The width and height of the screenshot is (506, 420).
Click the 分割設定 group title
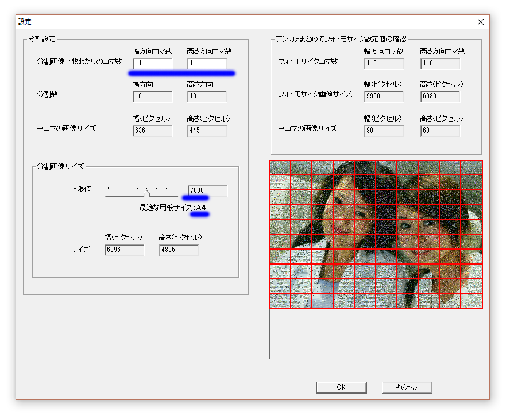pyautogui.click(x=41, y=39)
